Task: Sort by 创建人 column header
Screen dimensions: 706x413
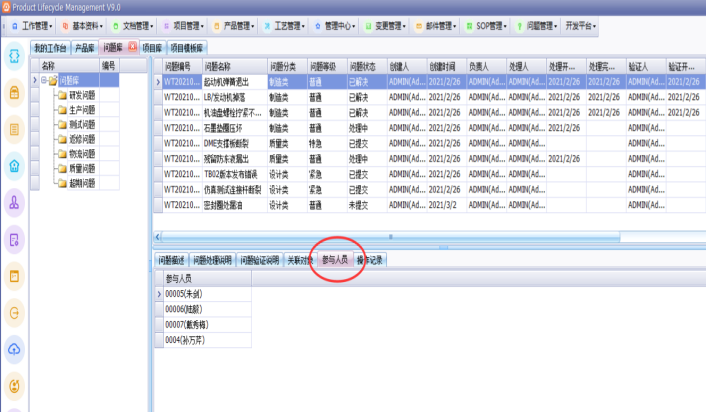Action: coord(407,67)
